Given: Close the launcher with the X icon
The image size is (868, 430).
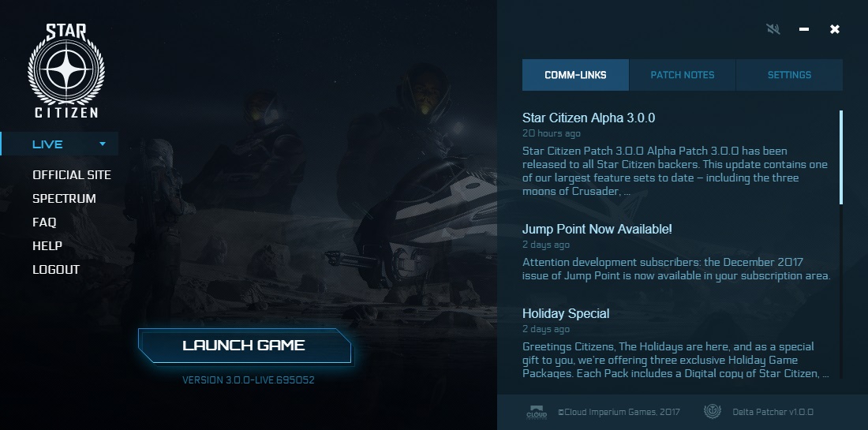Looking at the screenshot, I should coord(835,28).
